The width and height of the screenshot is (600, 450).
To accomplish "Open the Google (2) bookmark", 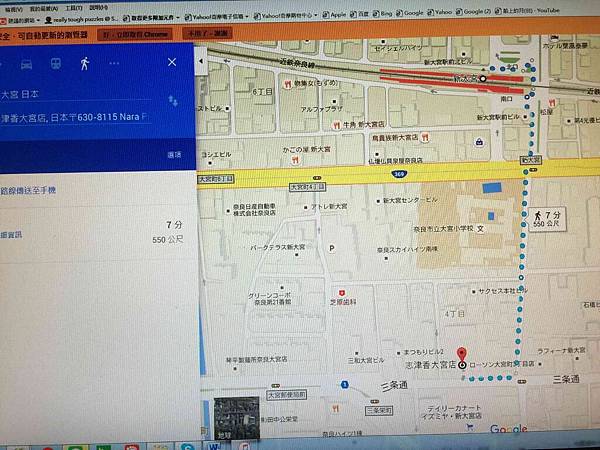I will (x=474, y=11).
